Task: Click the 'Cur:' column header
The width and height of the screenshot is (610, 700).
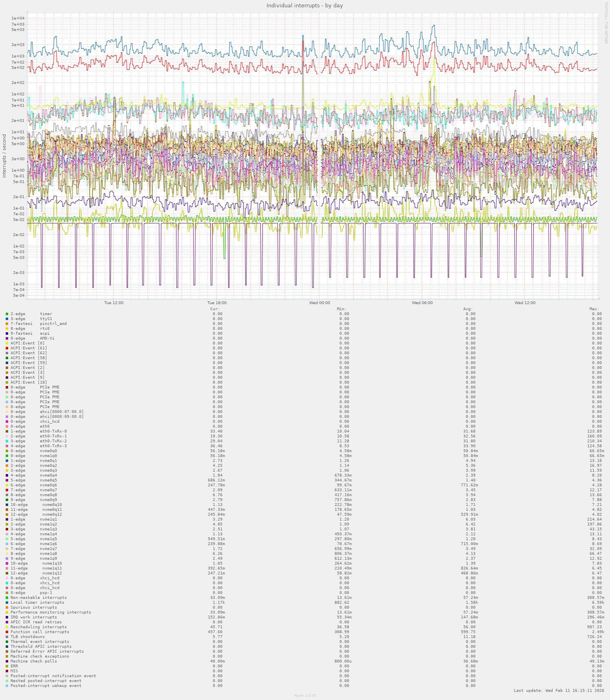Action: tap(215, 309)
